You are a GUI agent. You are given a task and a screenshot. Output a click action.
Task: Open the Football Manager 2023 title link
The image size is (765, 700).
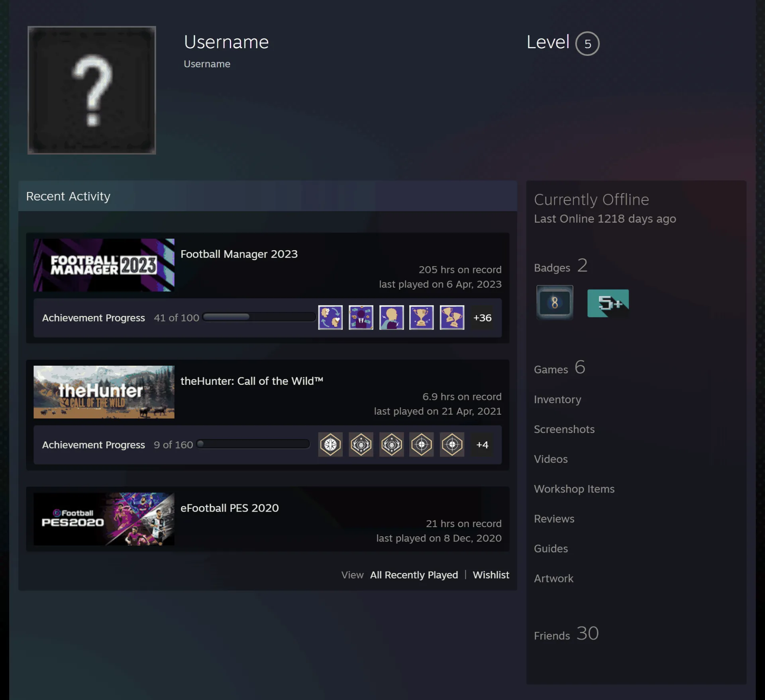pyautogui.click(x=239, y=254)
